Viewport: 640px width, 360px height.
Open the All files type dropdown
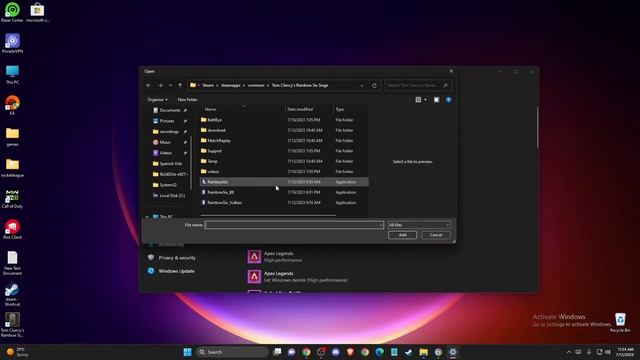click(x=419, y=225)
